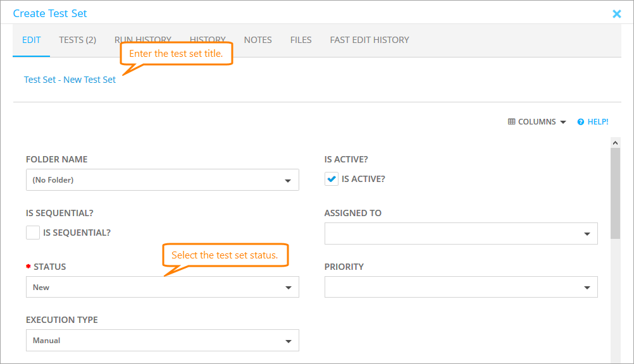The image size is (634, 364).
Task: Open the Folder Name dropdown
Action: click(x=162, y=180)
